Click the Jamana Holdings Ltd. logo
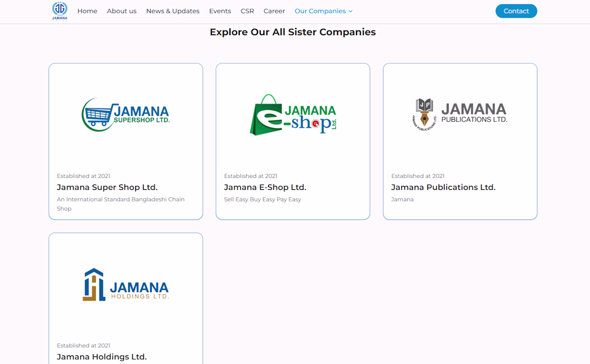 [x=126, y=285]
